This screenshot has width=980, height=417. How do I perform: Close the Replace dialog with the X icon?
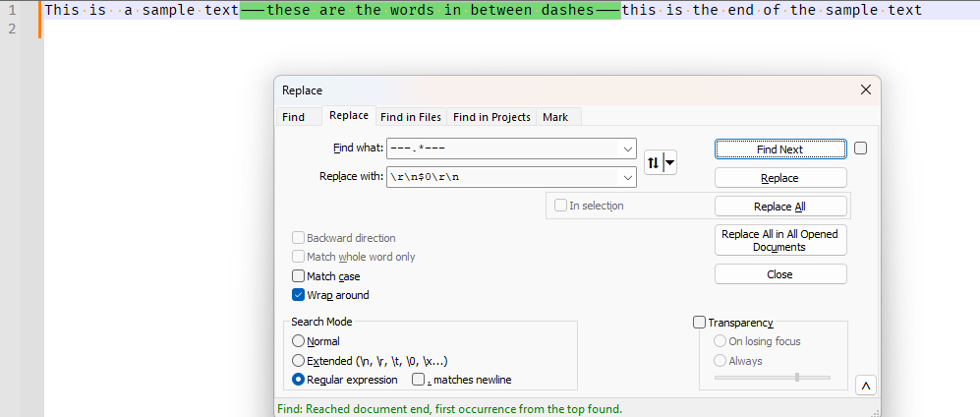pyautogui.click(x=865, y=89)
